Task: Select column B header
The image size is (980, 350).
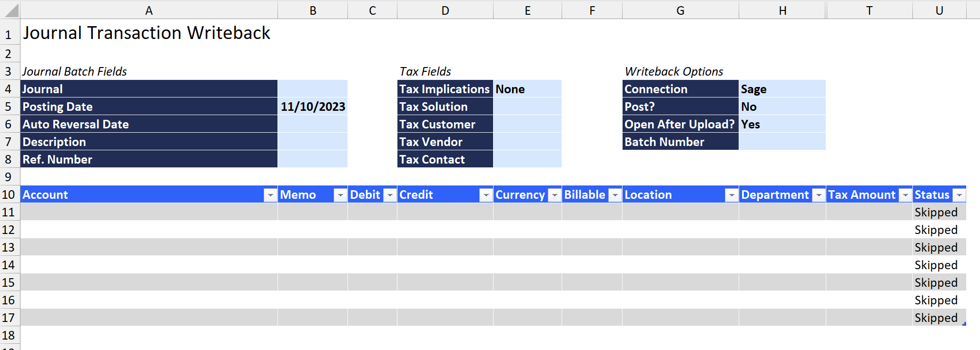Action: pyautogui.click(x=313, y=10)
